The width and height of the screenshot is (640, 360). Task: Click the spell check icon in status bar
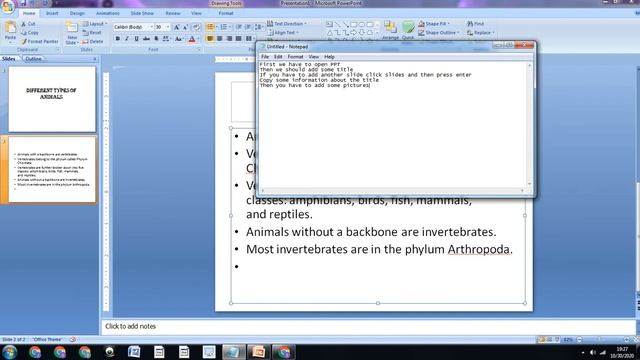(x=73, y=340)
